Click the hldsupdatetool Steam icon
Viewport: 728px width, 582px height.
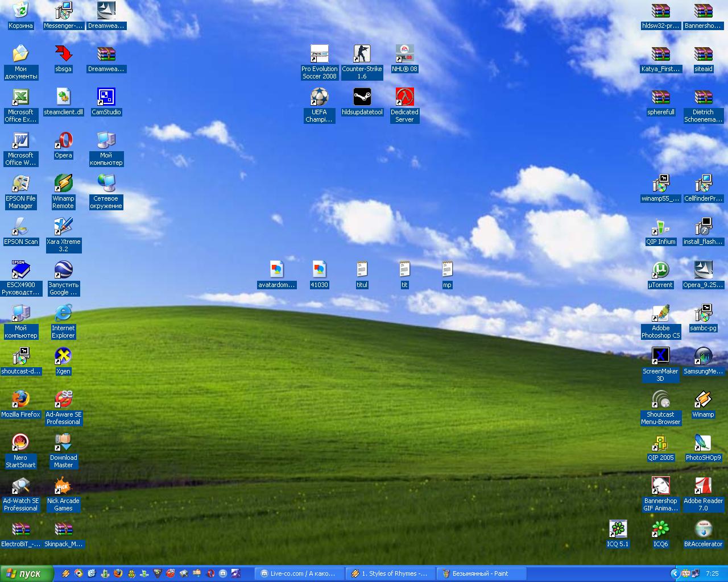(x=362, y=98)
